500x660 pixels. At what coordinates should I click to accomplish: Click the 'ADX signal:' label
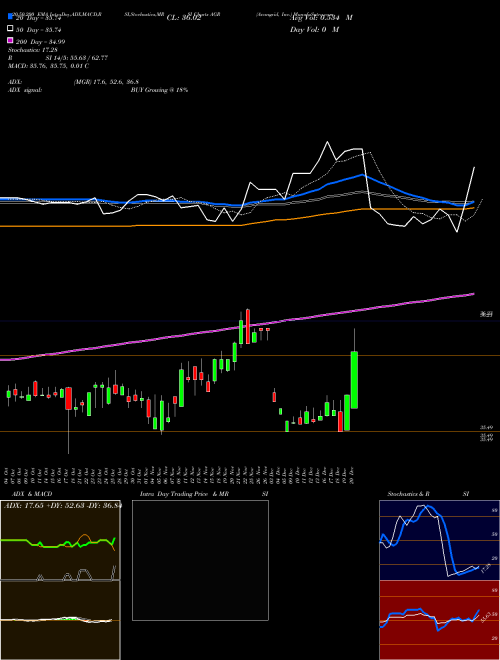coord(25,90)
